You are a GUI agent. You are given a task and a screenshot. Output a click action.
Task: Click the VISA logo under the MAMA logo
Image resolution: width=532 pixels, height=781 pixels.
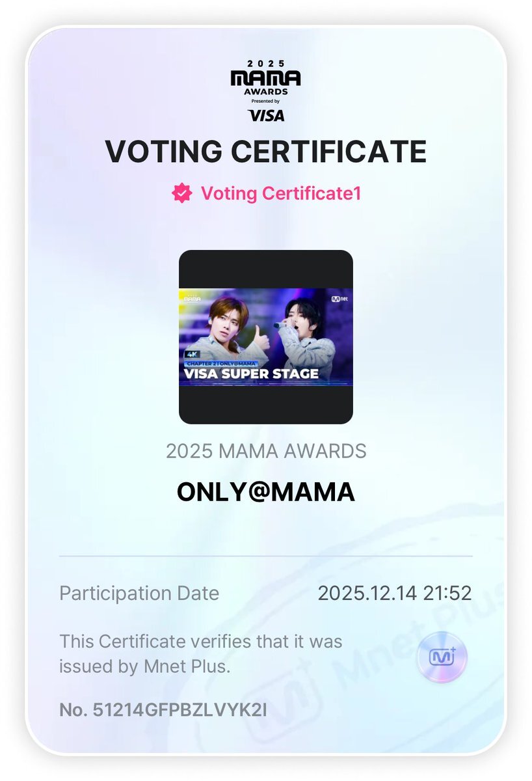pyautogui.click(x=265, y=116)
